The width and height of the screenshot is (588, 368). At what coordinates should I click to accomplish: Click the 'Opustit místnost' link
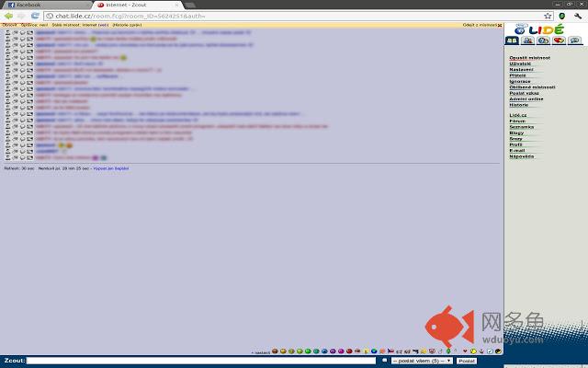pos(529,57)
